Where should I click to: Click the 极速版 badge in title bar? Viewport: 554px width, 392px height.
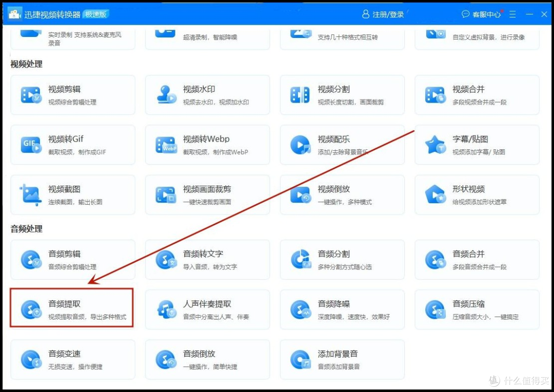(x=96, y=14)
